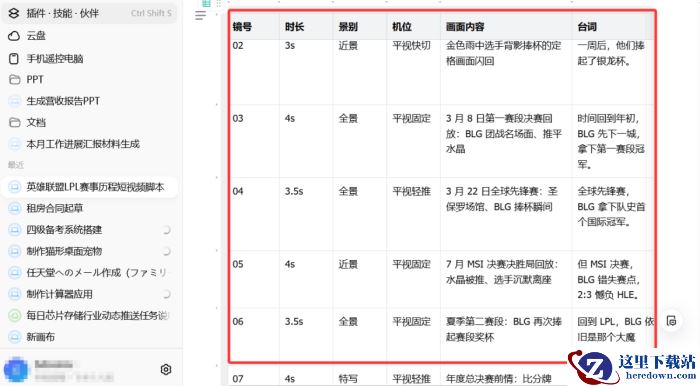Screen dimensions: 700x386
Task: Click the chat icon beside 制作猫形桌面宠物
Action: [x=15, y=251]
